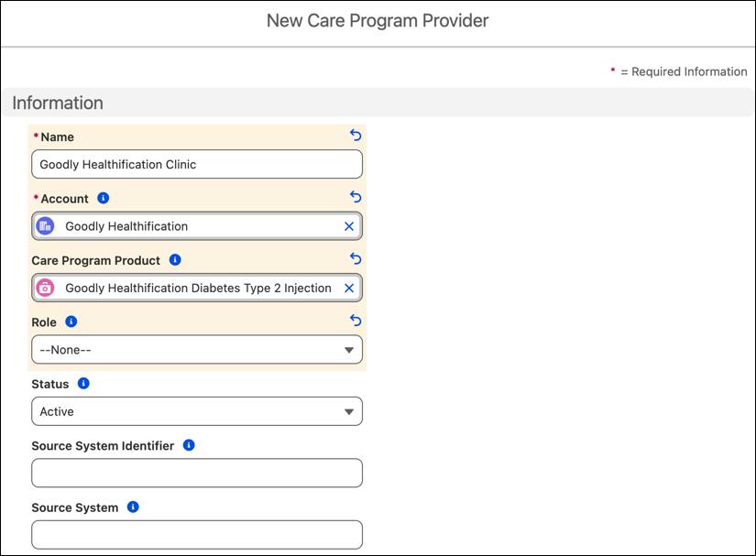Screen dimensions: 756x556
Task: Click inside the empty Source System field
Action: [x=196, y=534]
